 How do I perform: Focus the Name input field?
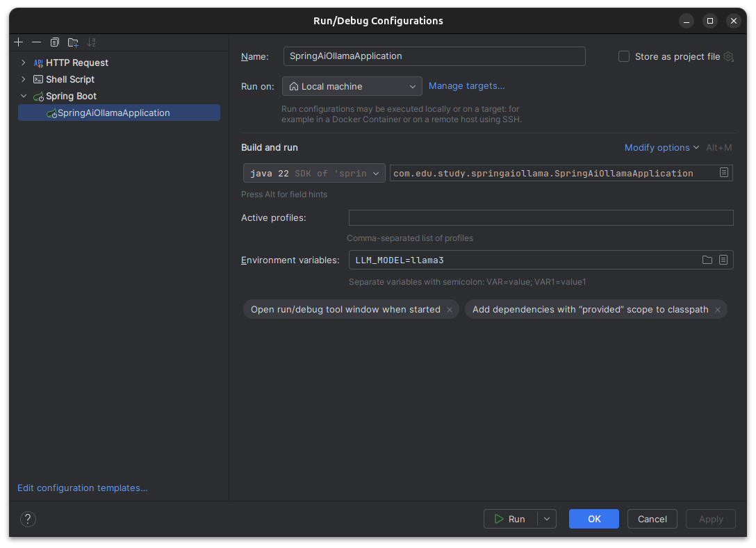(434, 56)
